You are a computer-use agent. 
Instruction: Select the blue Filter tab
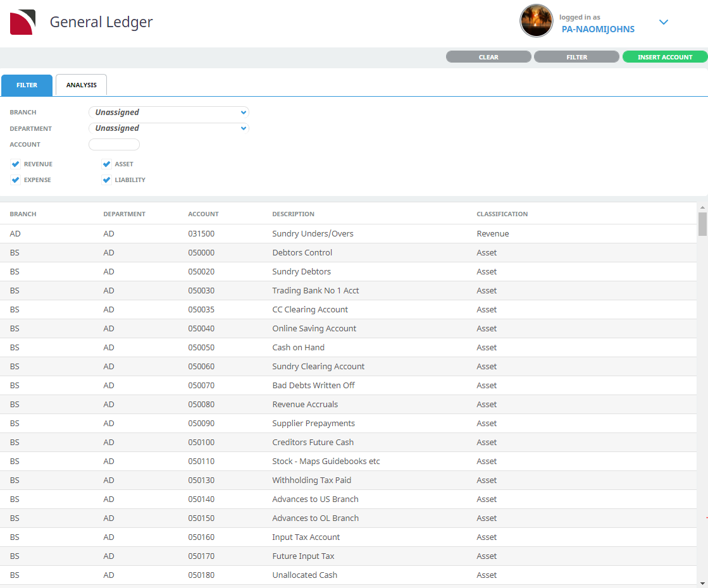27,85
